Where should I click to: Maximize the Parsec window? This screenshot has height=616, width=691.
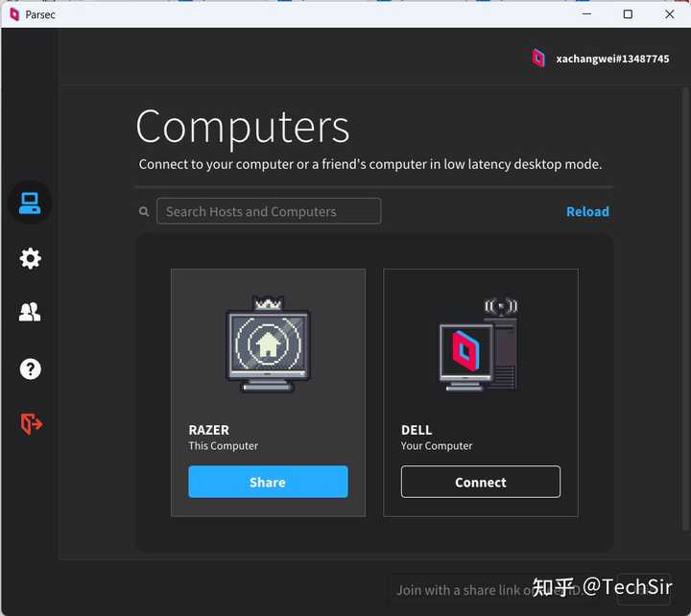[x=628, y=14]
